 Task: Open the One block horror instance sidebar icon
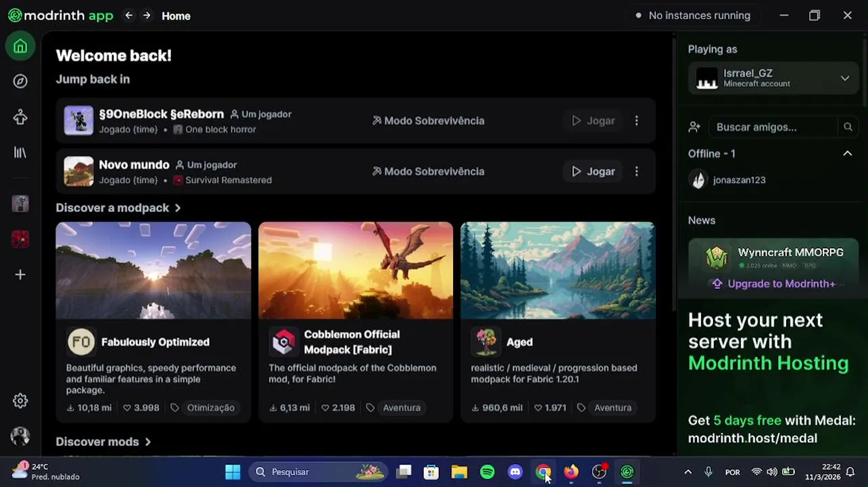[x=20, y=204]
